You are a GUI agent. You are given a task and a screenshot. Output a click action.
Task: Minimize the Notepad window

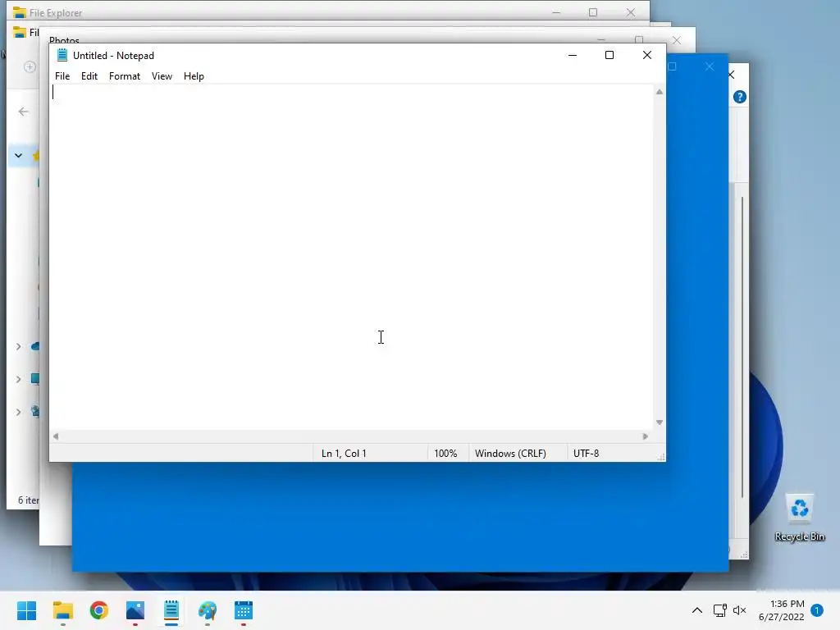(572, 55)
